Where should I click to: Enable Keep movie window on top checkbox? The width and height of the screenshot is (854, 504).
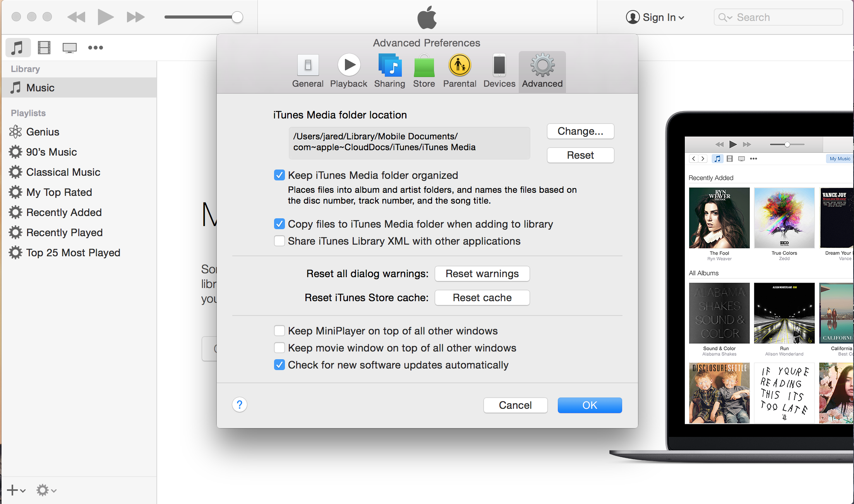pos(279,348)
